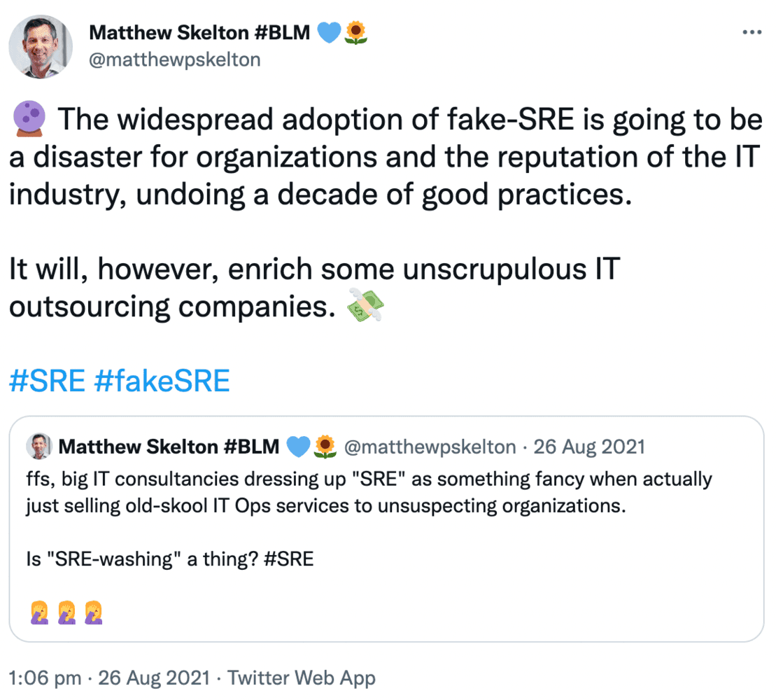Viewport: 776px width, 700px height.
Task: Click the first facepalm emoji
Action: [39, 613]
